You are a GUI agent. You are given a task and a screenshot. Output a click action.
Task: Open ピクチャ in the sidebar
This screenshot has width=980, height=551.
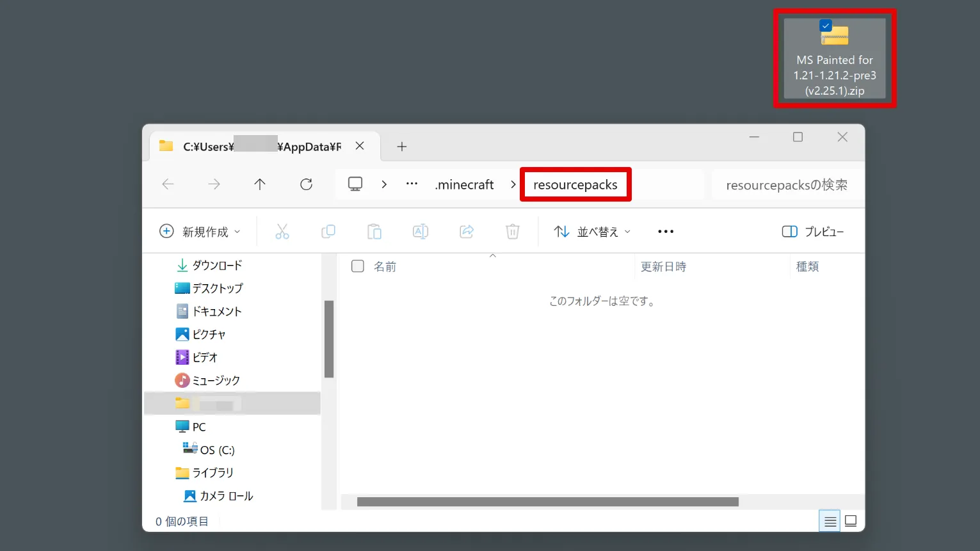[x=200, y=334]
